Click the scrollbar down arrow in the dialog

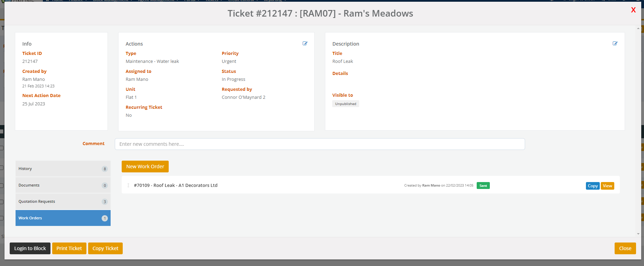click(638, 234)
